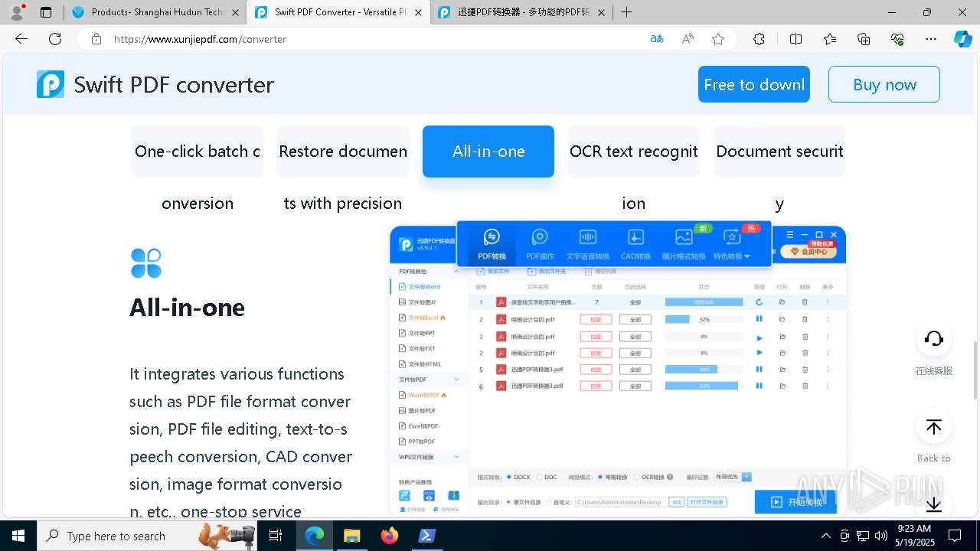Open the Edge profile icon
The image size is (980, 551).
click(x=17, y=11)
